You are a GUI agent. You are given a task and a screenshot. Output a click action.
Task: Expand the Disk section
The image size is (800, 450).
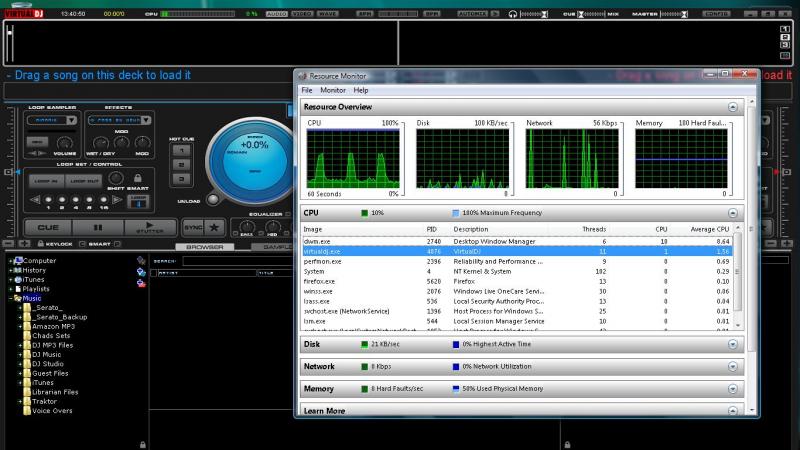pos(733,344)
